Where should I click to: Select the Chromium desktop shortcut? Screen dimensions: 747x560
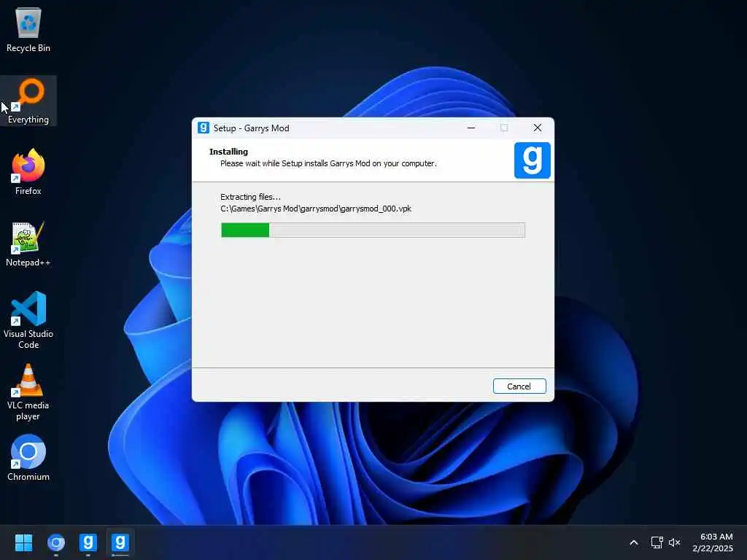[x=28, y=458]
